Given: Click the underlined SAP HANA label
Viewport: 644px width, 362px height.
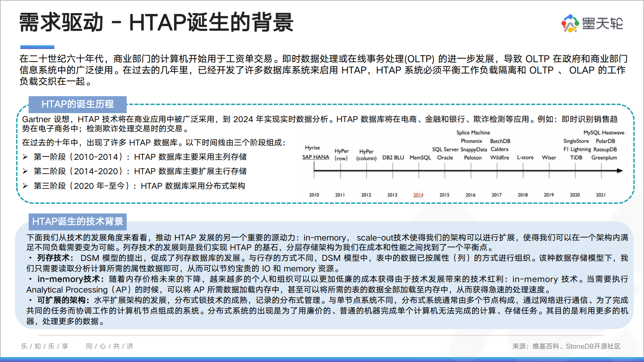Looking at the screenshot, I should point(316,157).
